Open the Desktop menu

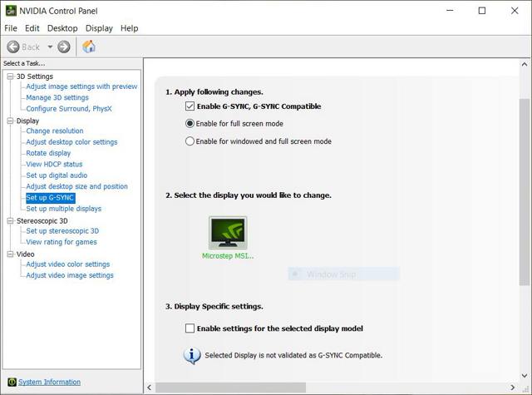pyautogui.click(x=62, y=28)
